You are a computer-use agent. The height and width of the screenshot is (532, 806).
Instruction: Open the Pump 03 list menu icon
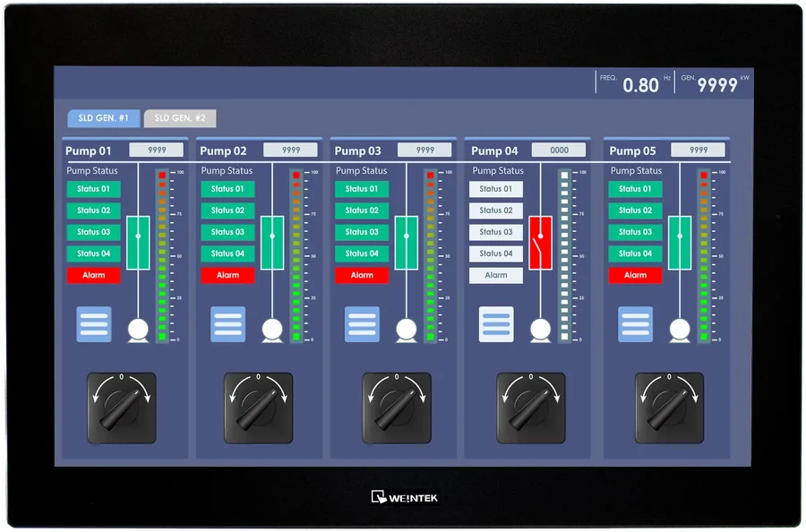pyautogui.click(x=363, y=324)
